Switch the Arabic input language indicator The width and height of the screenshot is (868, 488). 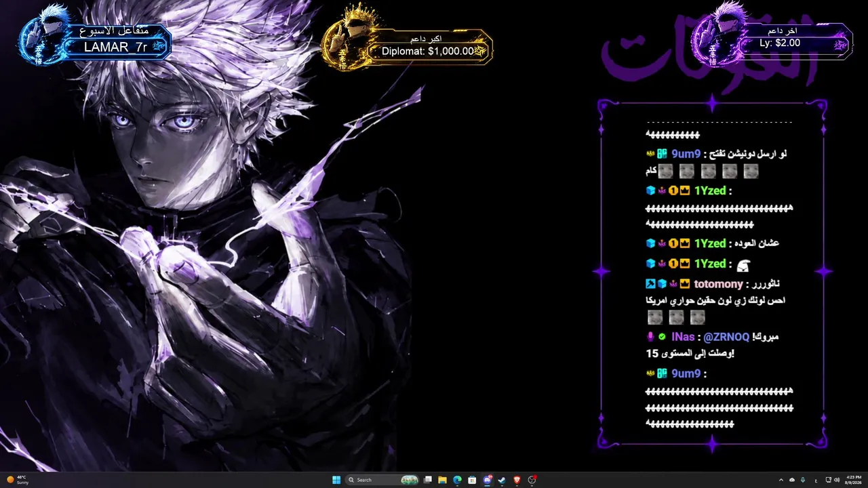click(x=815, y=480)
